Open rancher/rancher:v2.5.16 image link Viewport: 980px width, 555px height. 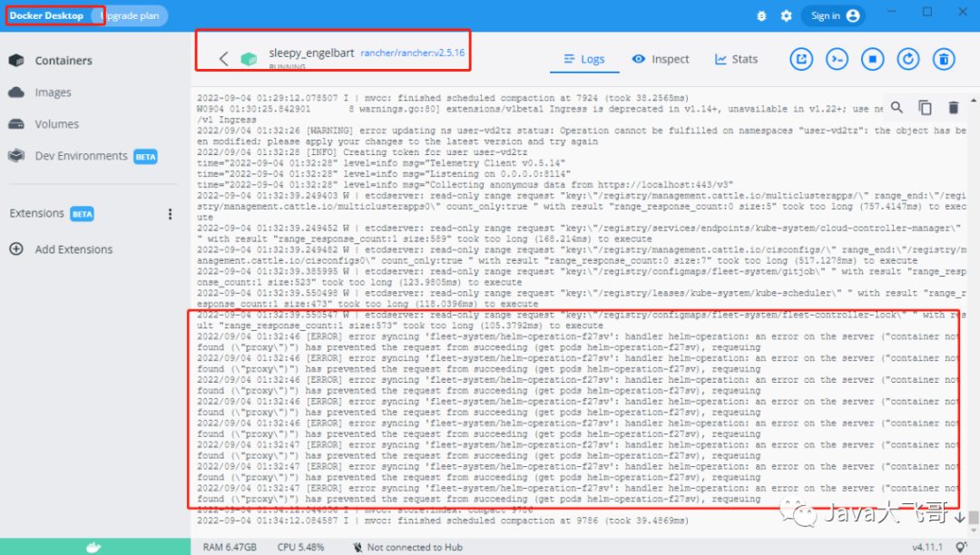413,54
